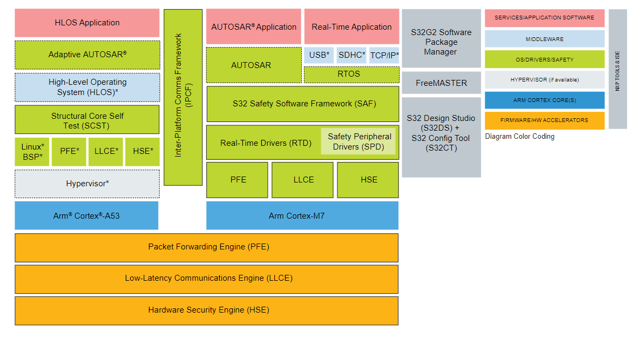Select the AUTOSAR Application header

coord(253,26)
